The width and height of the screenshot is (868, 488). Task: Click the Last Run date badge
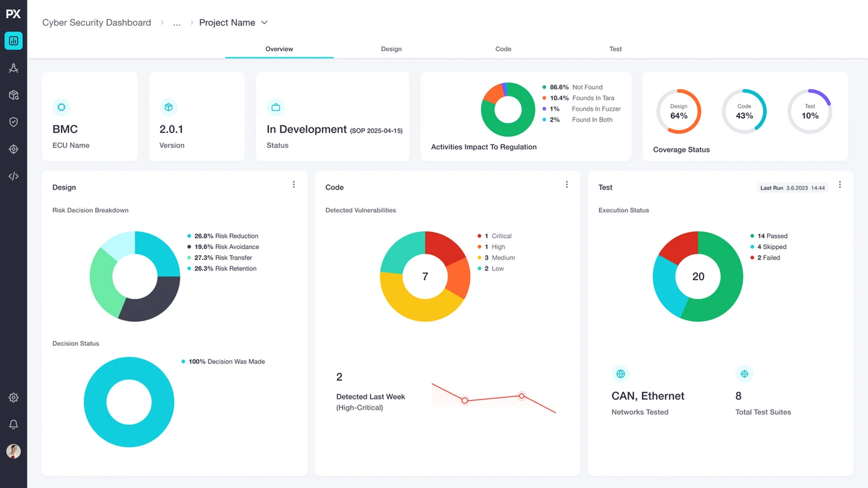coord(793,188)
